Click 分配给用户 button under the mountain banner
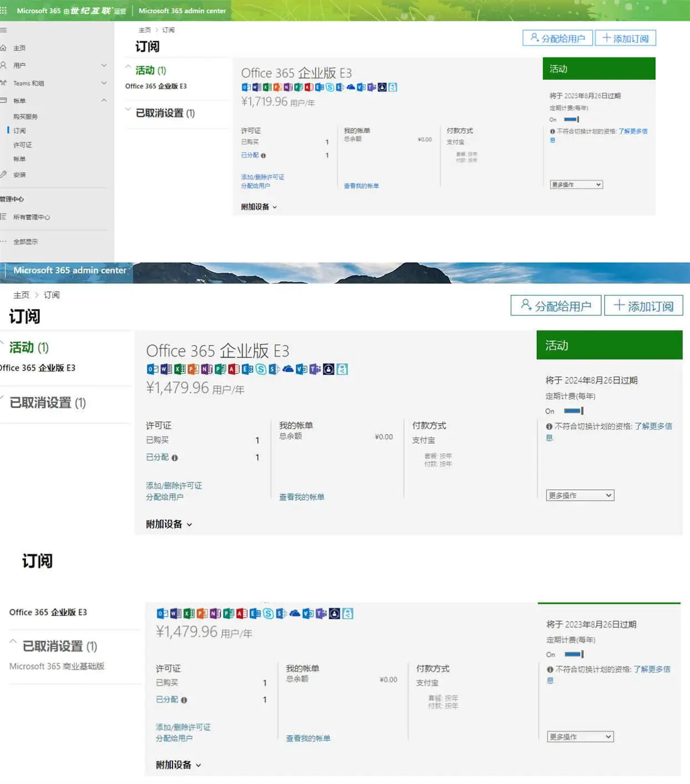The image size is (690, 784). pyautogui.click(x=556, y=306)
